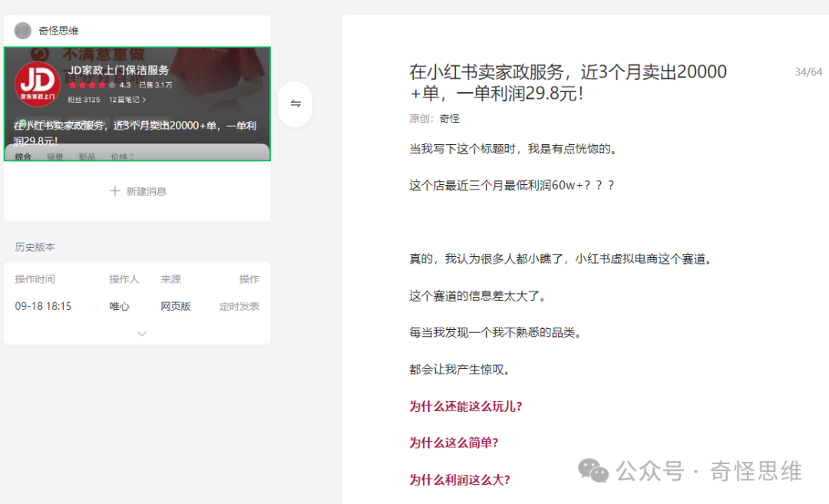Click the 网页版 source cell
This screenshot has height=504, width=829.
(176, 306)
